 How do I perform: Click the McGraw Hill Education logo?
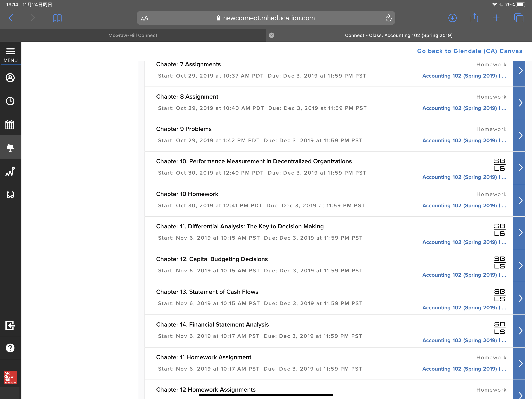pos(10,378)
